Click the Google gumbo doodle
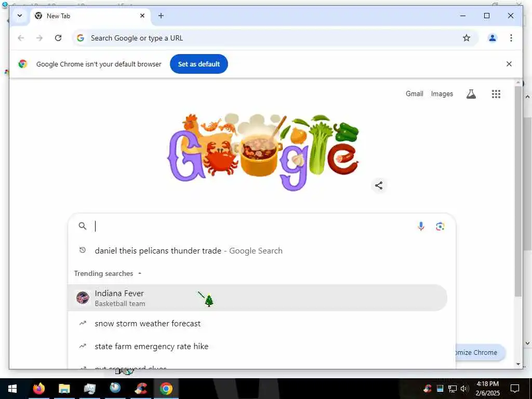 [263, 152]
